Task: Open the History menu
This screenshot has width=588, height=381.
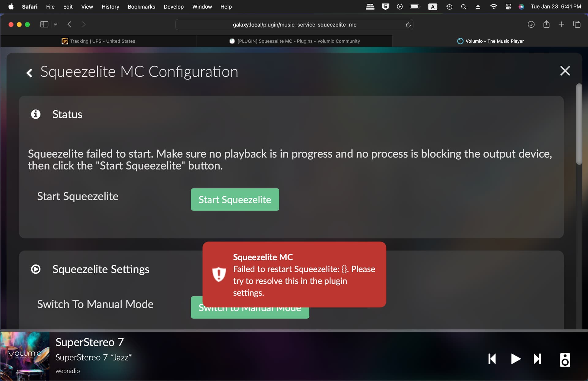Action: click(x=110, y=6)
